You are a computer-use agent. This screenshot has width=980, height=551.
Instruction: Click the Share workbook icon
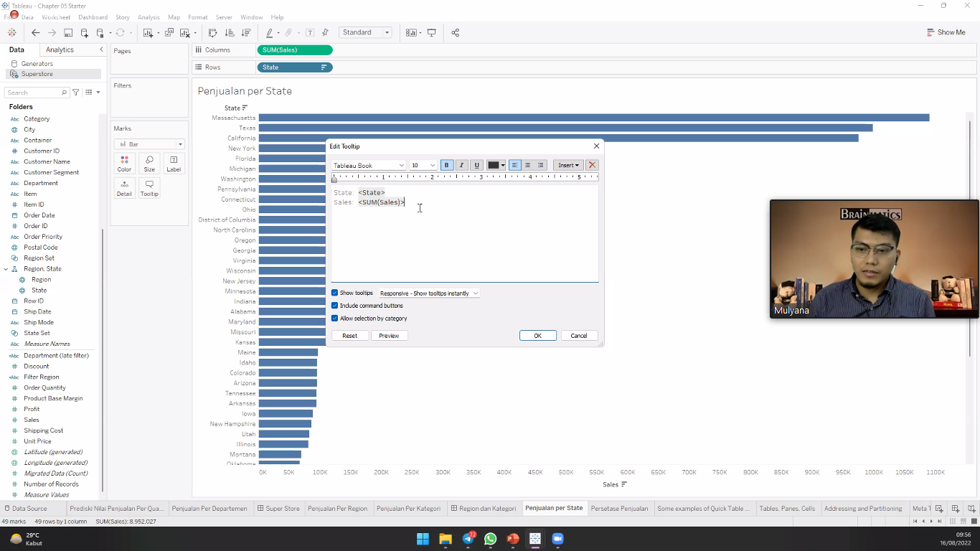click(x=455, y=32)
